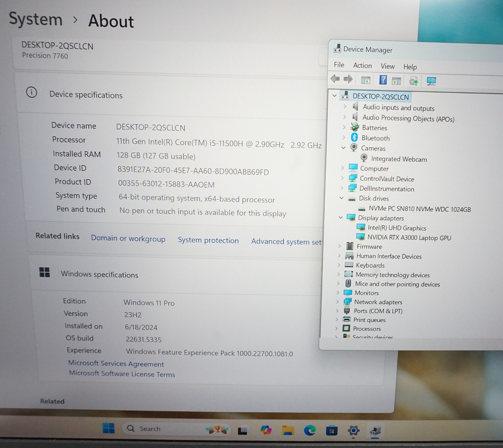Click the Show/Hide console tree toolbar icon
This screenshot has height=448, width=503.
366,80
